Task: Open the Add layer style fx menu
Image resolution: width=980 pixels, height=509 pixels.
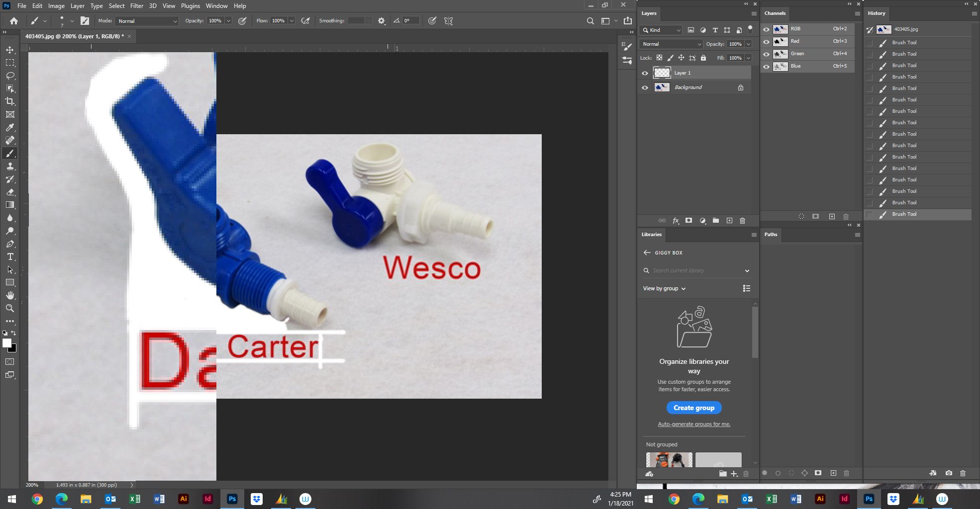Action: click(x=676, y=220)
